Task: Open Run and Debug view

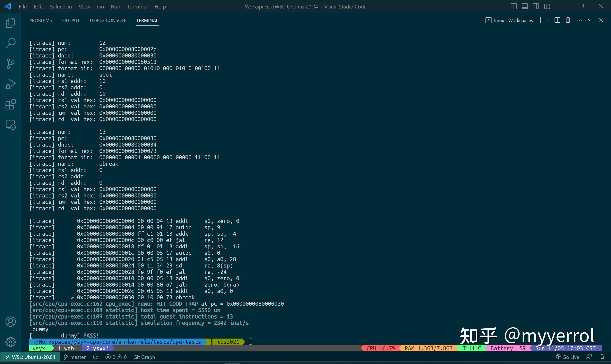Action: click(x=10, y=84)
